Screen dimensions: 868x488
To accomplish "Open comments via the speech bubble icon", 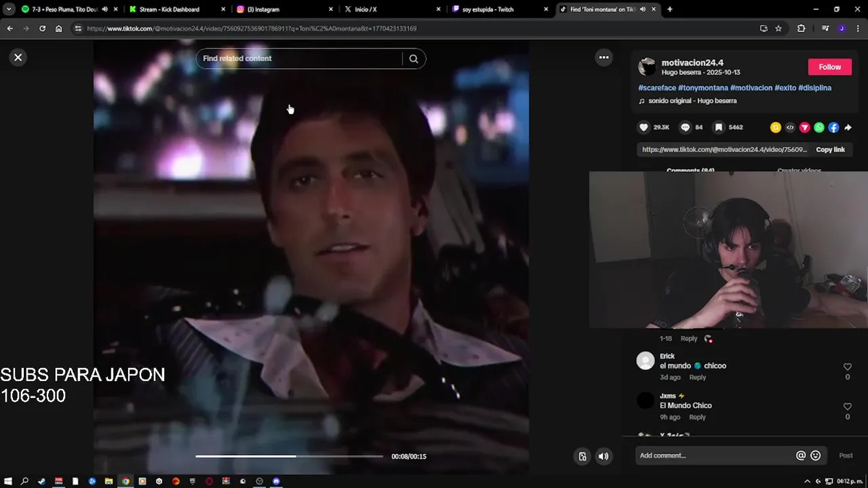I will click(x=685, y=127).
